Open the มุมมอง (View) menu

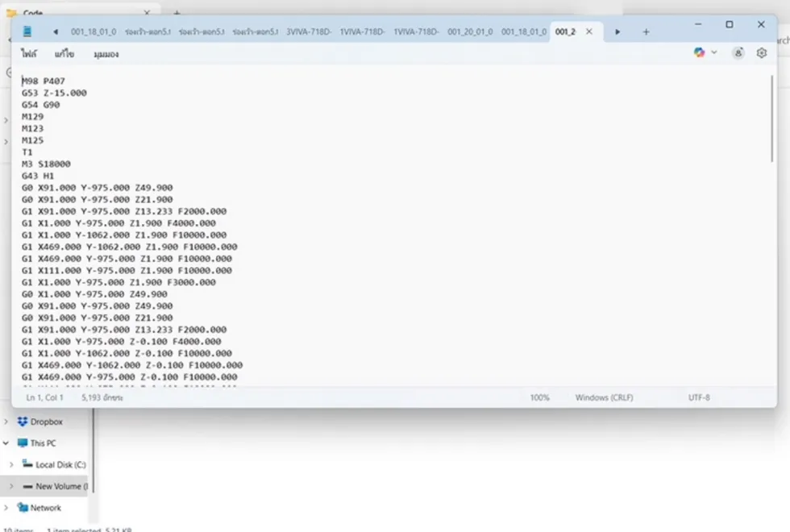[x=106, y=54]
